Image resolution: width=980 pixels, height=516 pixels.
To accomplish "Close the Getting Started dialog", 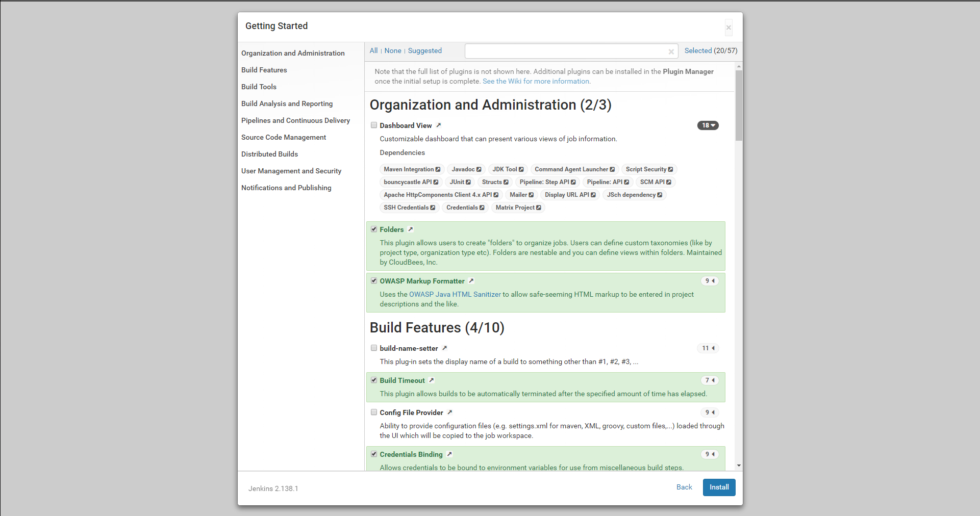I will [x=728, y=28].
